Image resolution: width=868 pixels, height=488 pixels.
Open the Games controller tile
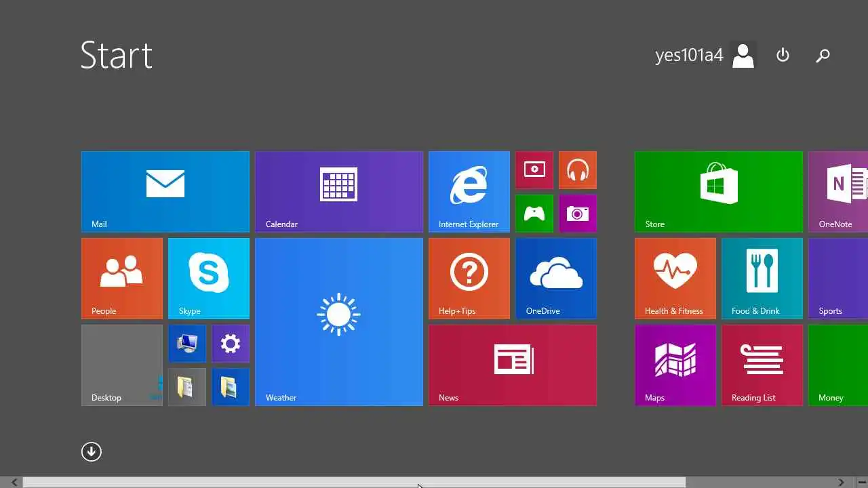(x=534, y=213)
